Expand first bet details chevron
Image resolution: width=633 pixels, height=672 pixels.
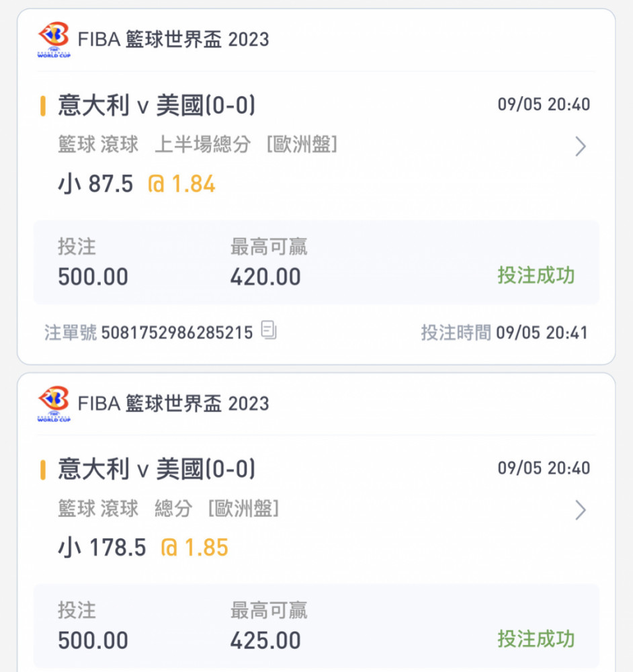581,146
